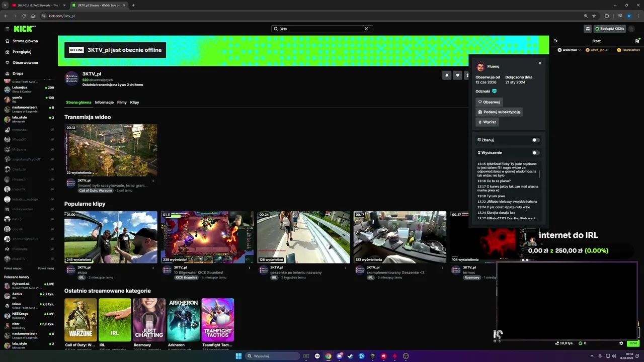Open chat settings gear icon
This screenshot has height=362, width=644.
click(621, 343)
